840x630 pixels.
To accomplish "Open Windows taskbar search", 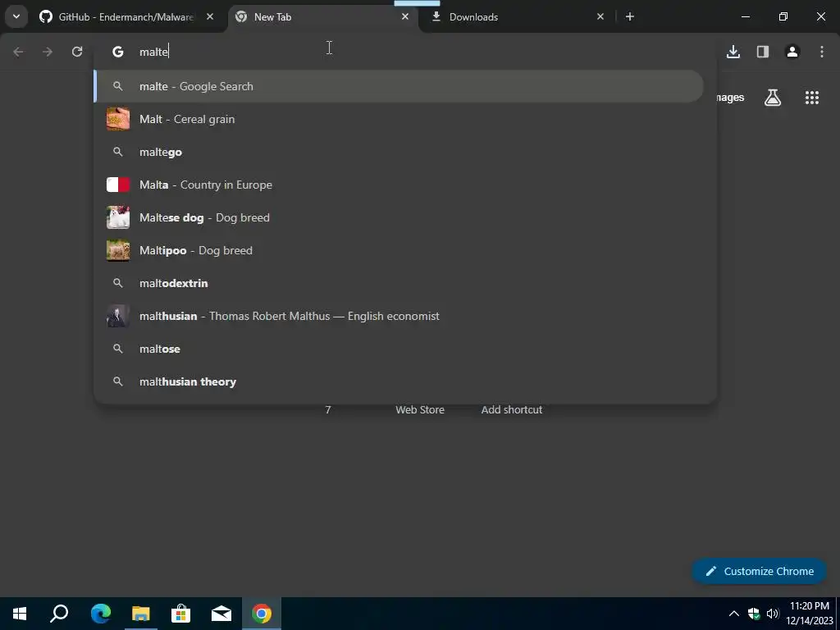I will click(x=59, y=614).
